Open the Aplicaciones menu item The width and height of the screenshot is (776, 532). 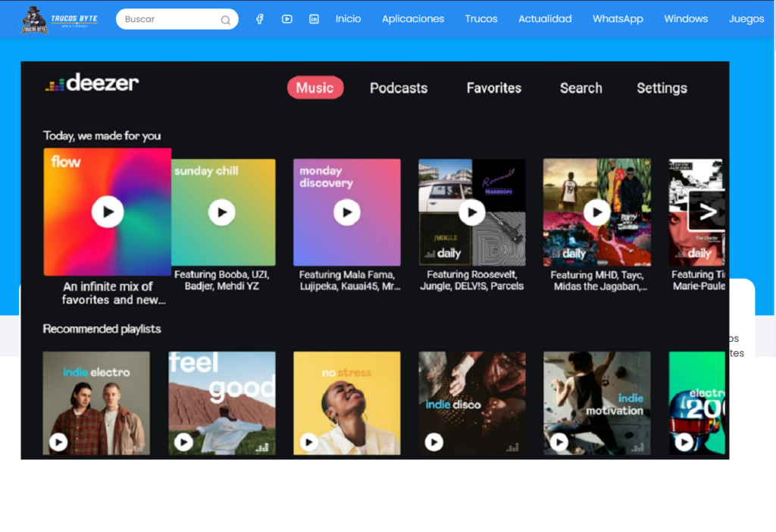click(413, 19)
